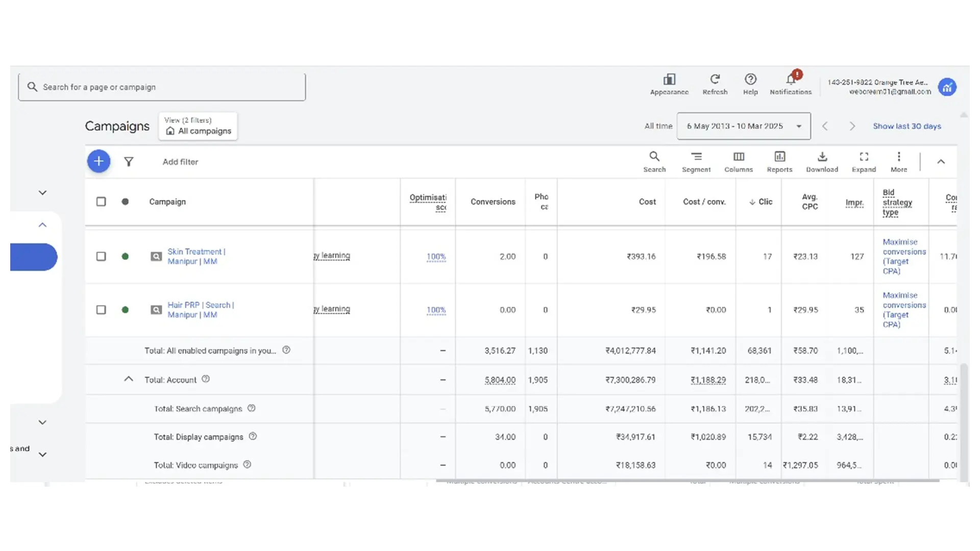Screen dimensions: 980x551
Task: Open Hair PRP | Search | Manipur campaign
Action: (201, 310)
